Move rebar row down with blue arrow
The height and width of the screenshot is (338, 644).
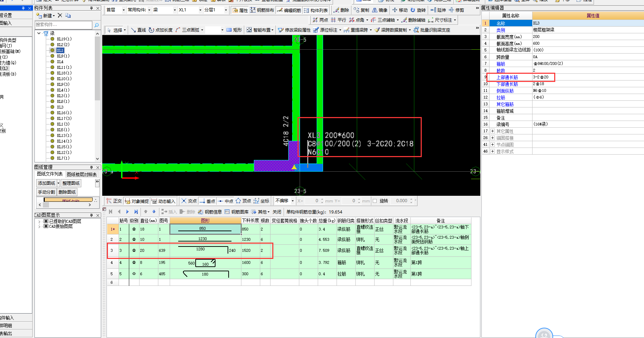pyautogui.click(x=154, y=212)
